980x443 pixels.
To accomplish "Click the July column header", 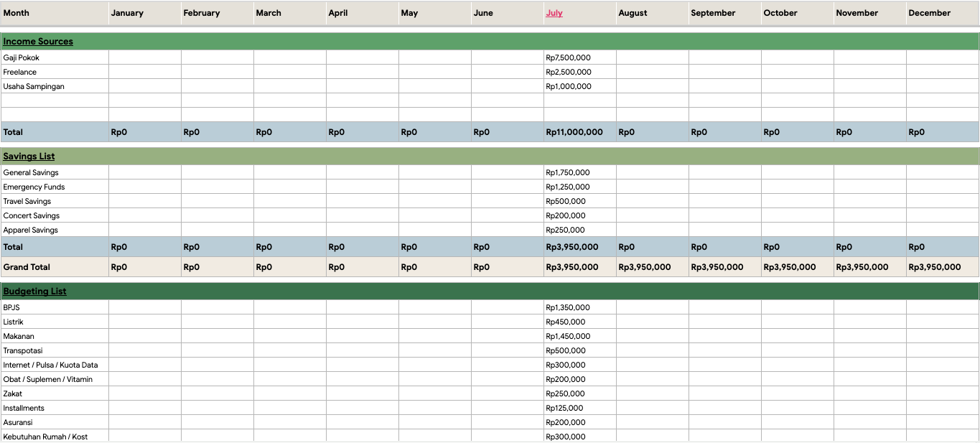I will pyautogui.click(x=554, y=13).
